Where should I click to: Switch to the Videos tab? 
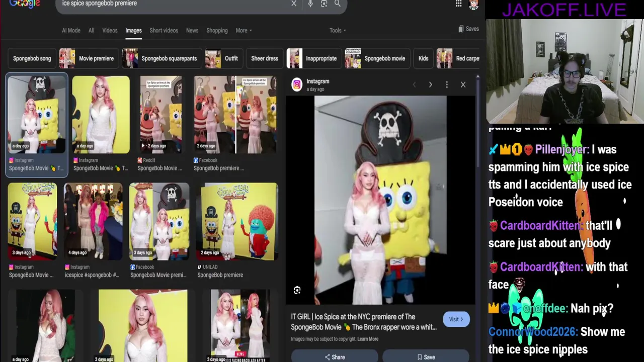(x=110, y=31)
